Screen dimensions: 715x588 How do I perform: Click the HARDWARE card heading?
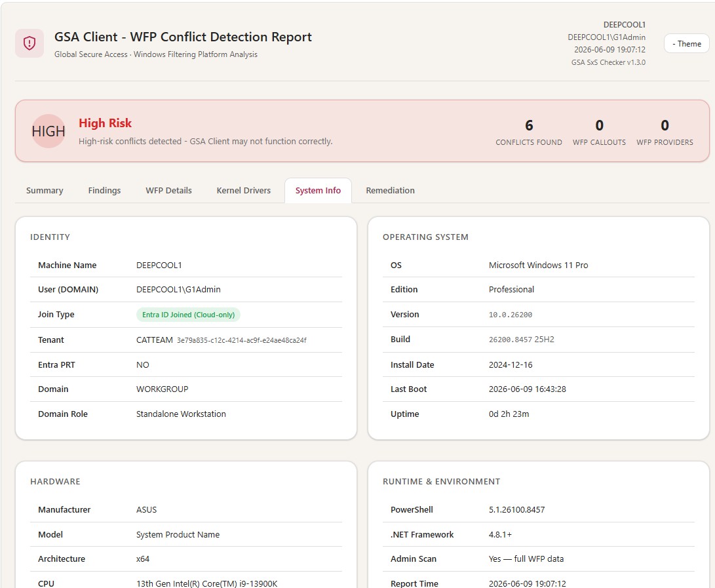pos(55,482)
